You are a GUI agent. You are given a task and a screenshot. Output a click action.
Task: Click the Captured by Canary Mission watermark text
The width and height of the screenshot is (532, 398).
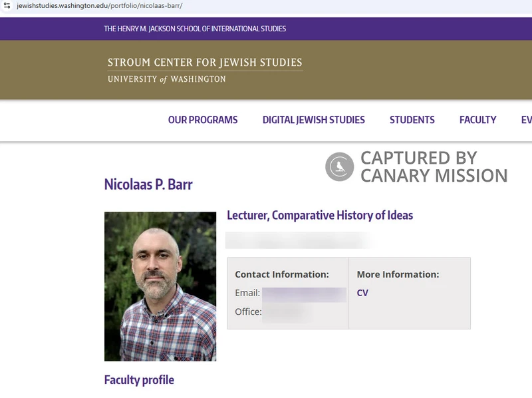click(434, 167)
